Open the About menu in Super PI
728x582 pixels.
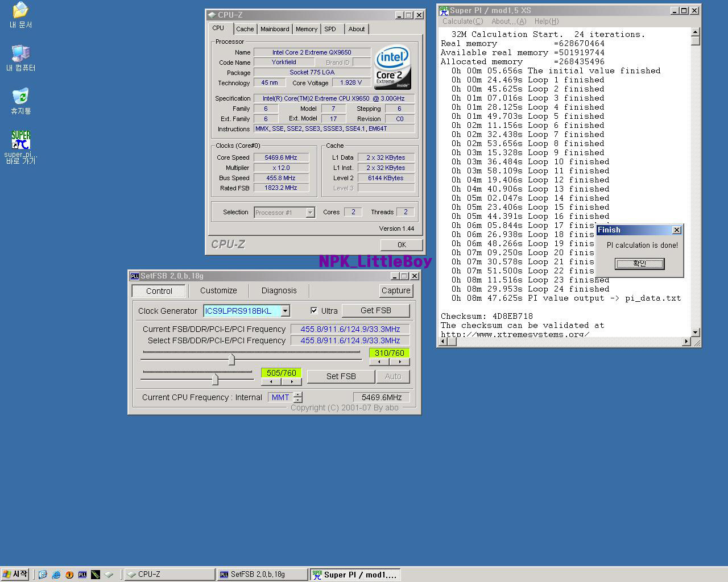(x=509, y=22)
